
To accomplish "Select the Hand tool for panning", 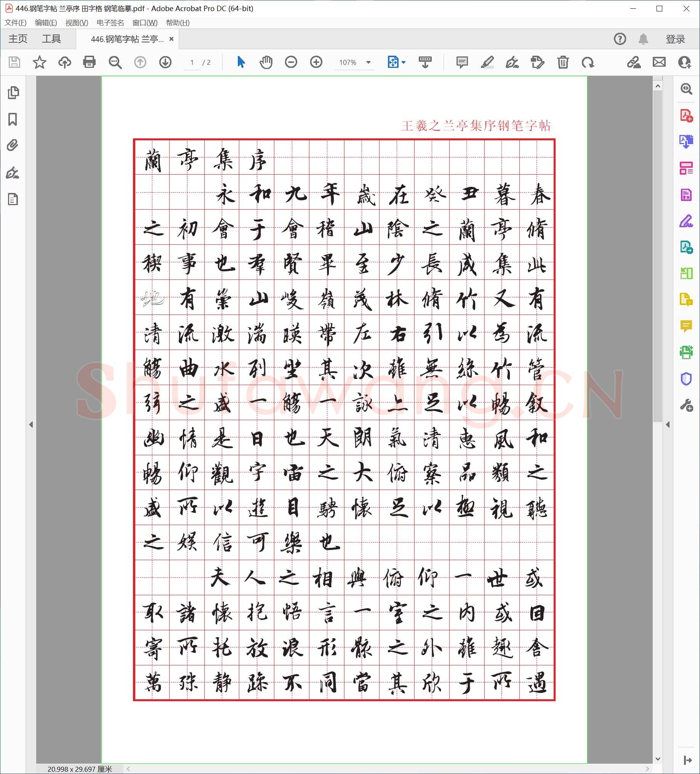I will pos(266,62).
